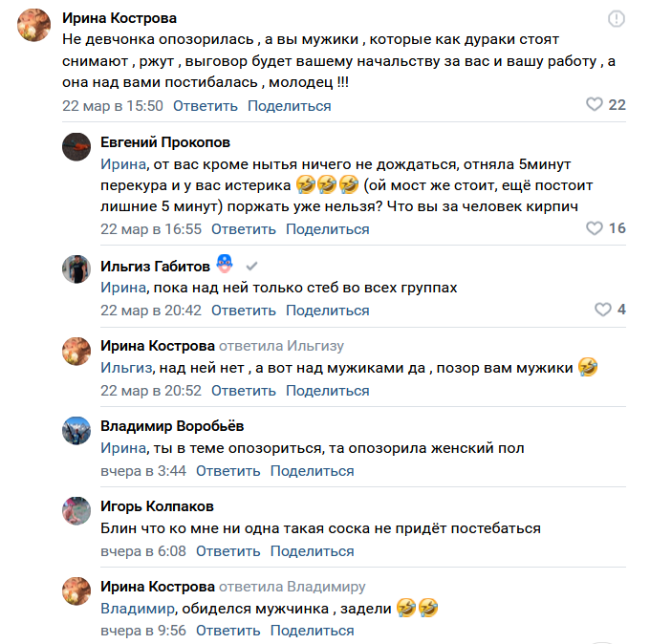This screenshot has height=644, width=650.
Task: Like Ильгиз Габитов's comment
Action: tap(602, 310)
